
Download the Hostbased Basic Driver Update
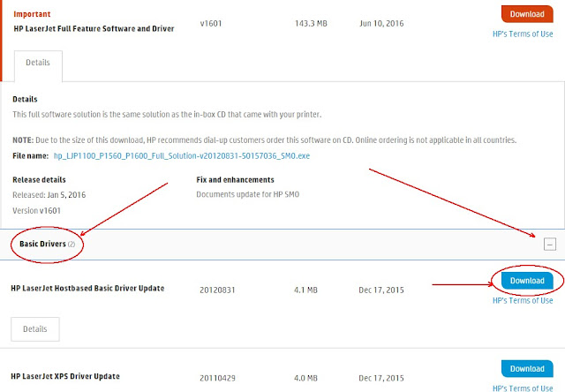click(527, 281)
